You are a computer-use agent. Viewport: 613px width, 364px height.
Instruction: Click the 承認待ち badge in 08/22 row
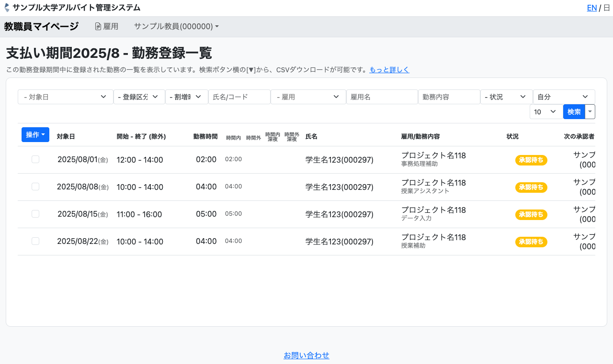[x=531, y=242]
